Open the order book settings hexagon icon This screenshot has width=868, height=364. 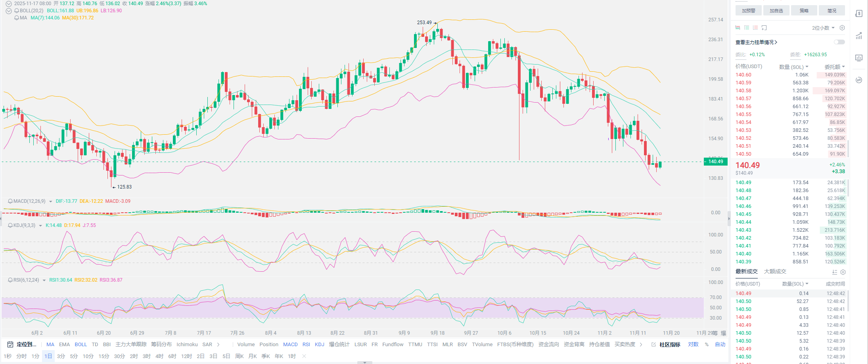[x=842, y=28]
